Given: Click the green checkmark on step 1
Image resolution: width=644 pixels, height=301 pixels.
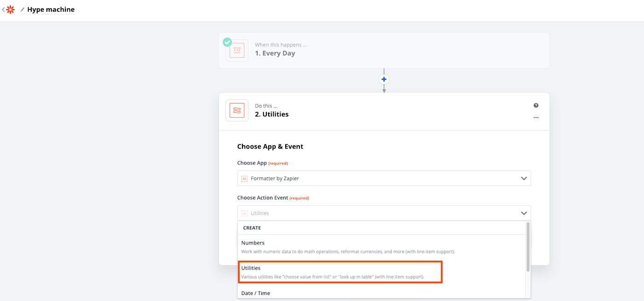Looking at the screenshot, I should click(x=227, y=42).
